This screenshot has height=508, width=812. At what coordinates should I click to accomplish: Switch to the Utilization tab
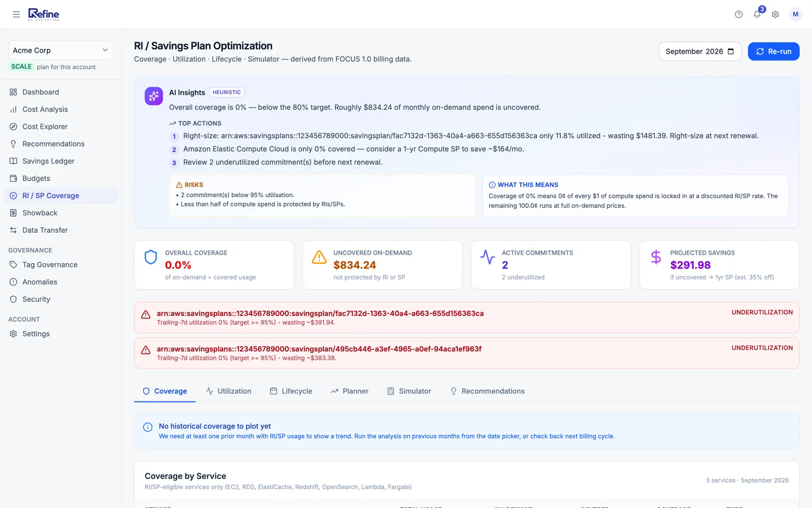click(x=228, y=391)
